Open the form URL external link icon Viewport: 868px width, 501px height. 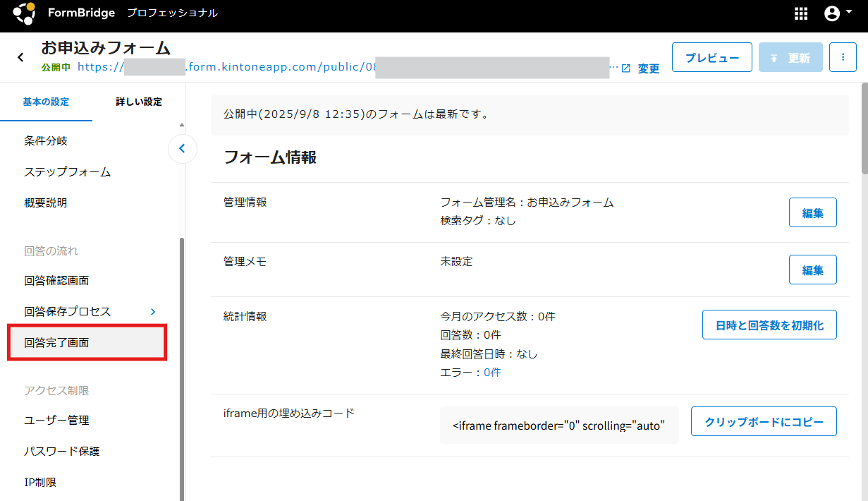pyautogui.click(x=625, y=68)
